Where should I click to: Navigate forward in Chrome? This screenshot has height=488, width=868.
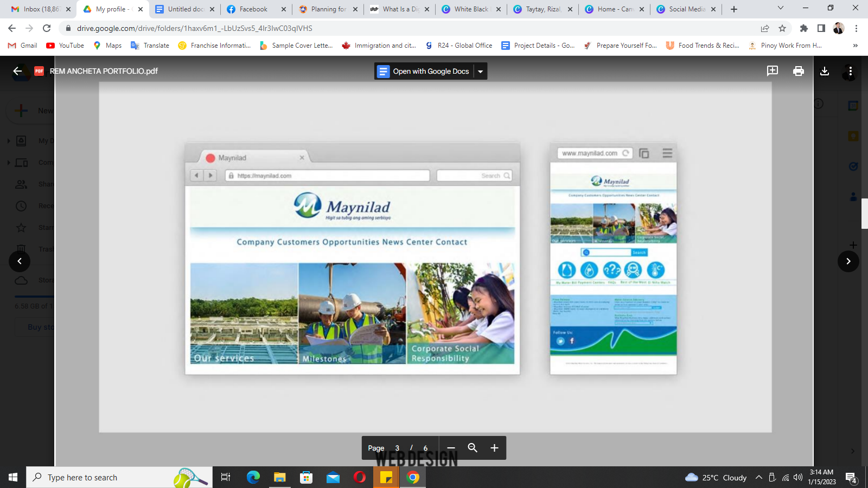(x=29, y=28)
